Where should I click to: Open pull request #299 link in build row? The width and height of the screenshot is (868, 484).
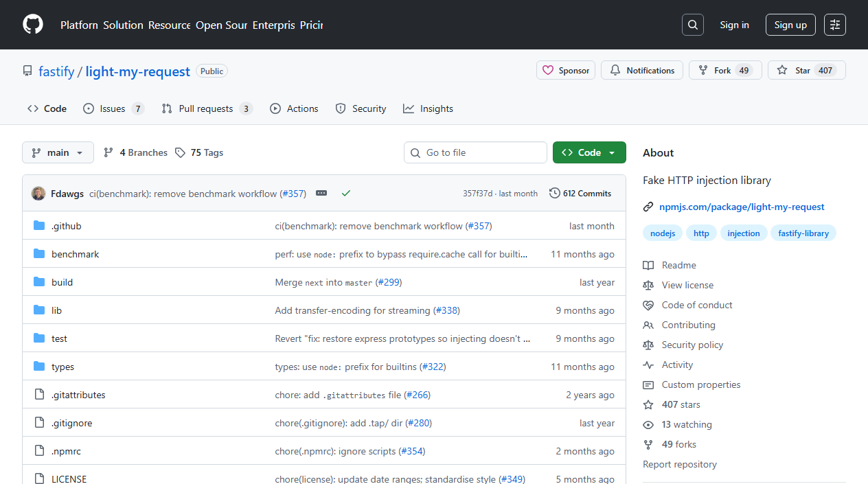click(x=389, y=282)
